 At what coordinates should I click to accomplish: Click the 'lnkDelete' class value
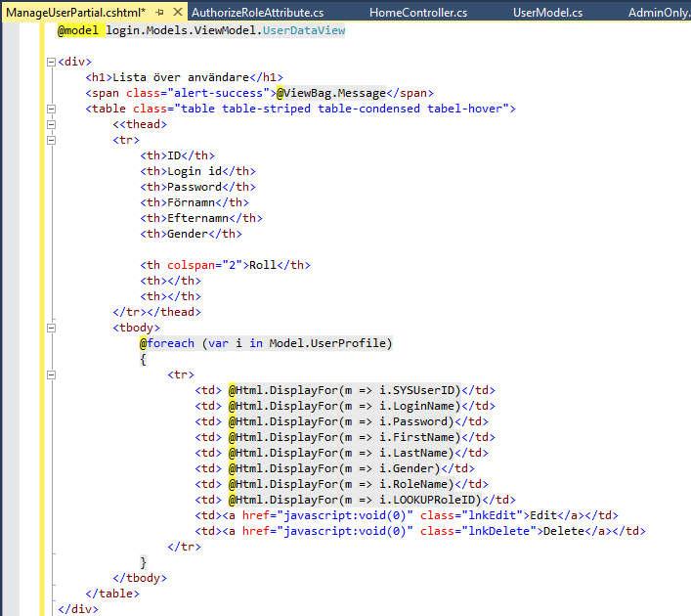click(x=498, y=531)
